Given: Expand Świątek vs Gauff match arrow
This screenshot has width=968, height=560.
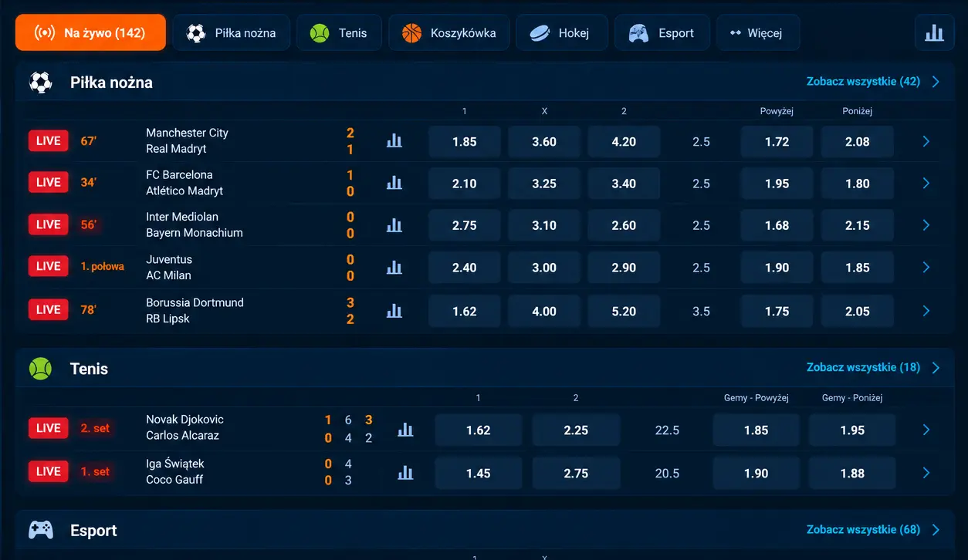Looking at the screenshot, I should pyautogui.click(x=926, y=474).
